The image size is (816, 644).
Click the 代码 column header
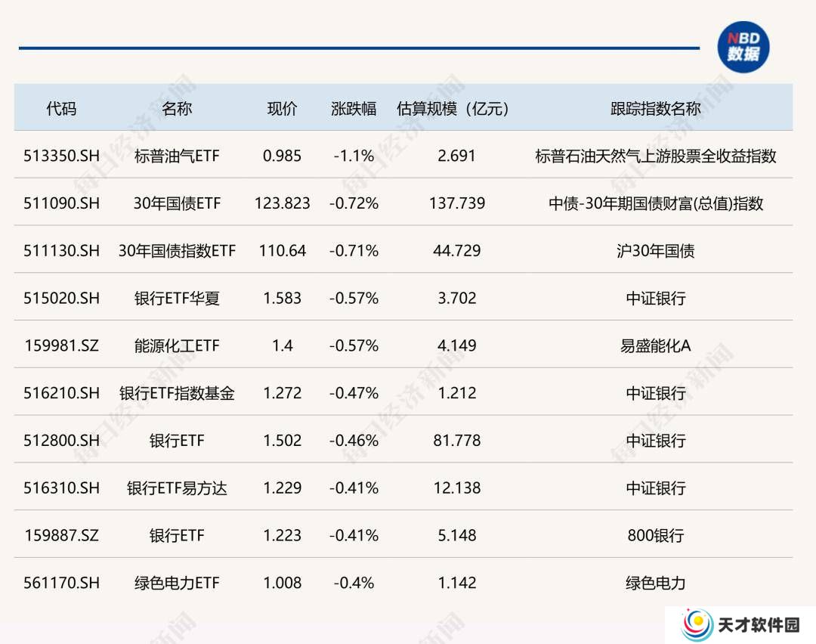click(61, 108)
